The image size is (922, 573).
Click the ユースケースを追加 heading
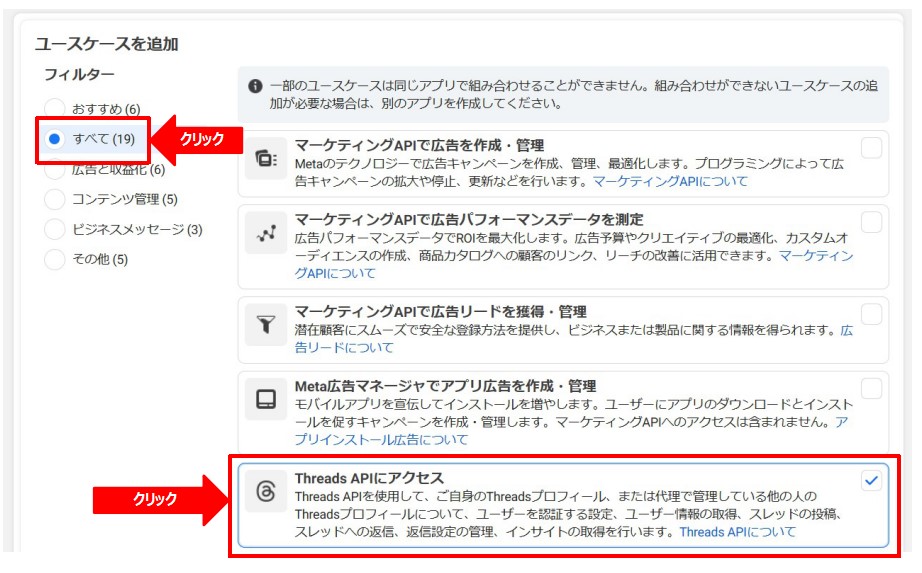(x=106, y=44)
